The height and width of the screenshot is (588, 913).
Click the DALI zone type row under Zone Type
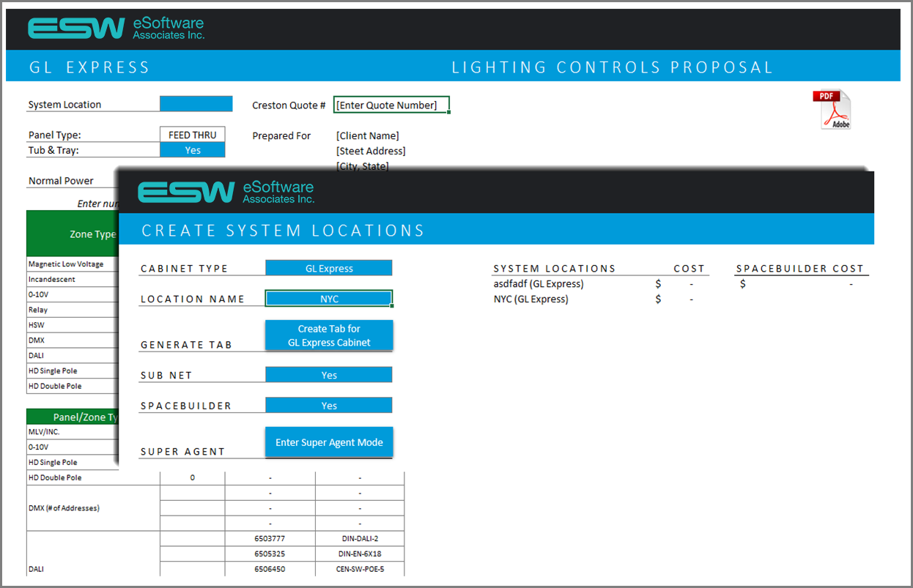click(x=71, y=355)
